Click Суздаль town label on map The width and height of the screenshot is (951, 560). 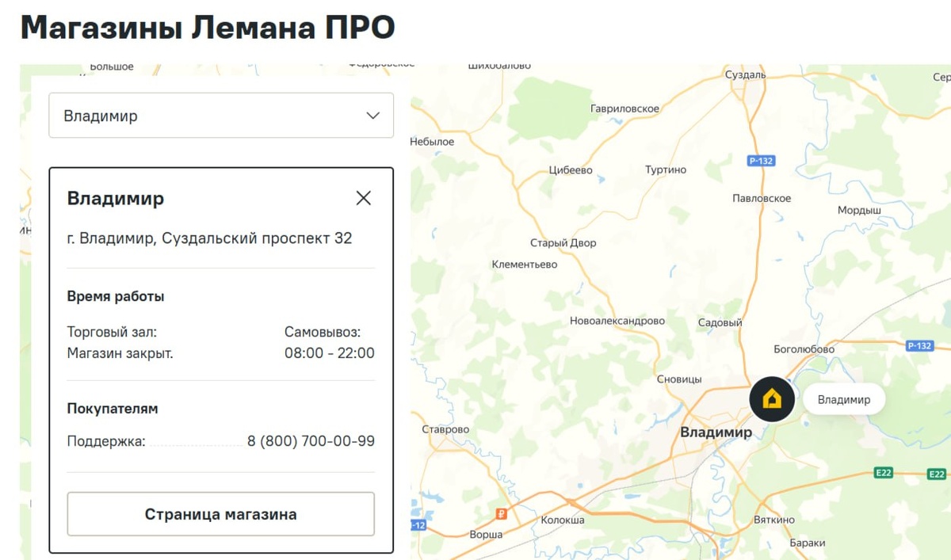[746, 74]
